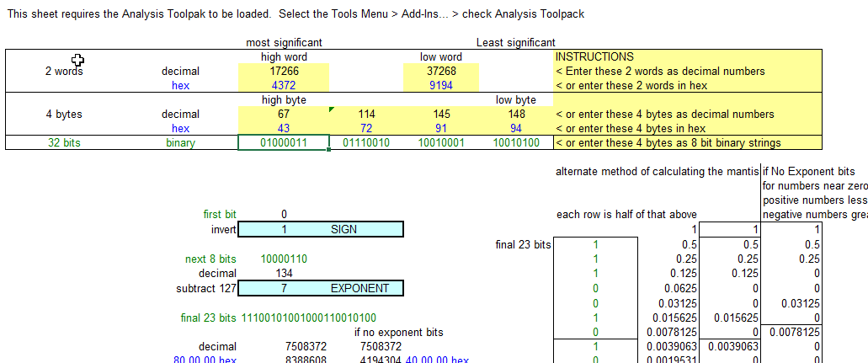Select the high byte decimal cell 67

(x=284, y=115)
